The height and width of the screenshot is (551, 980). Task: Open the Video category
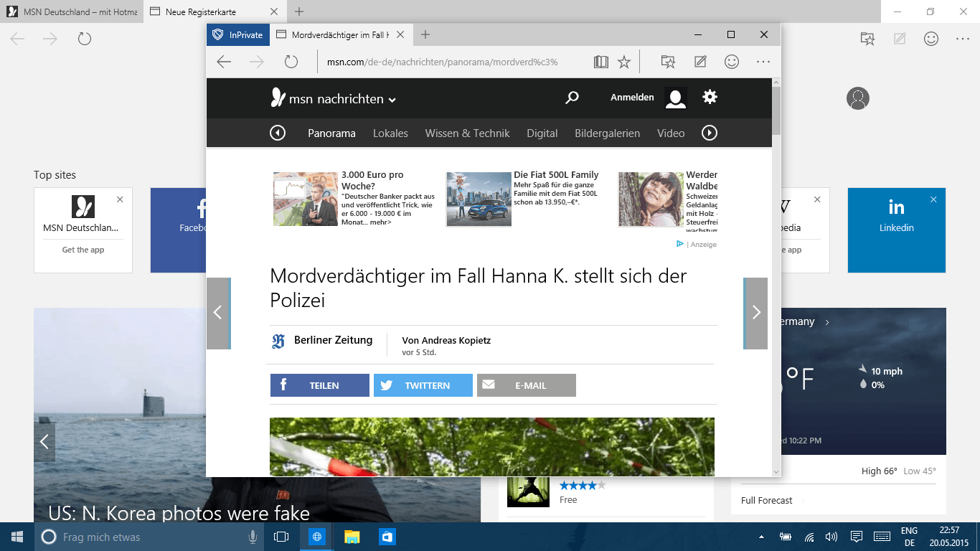tap(671, 133)
